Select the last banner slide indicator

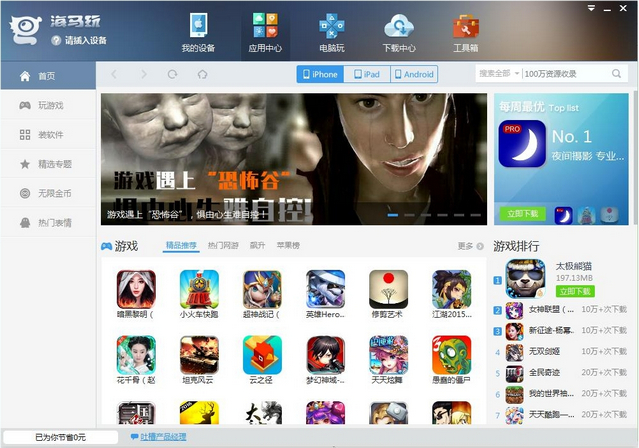coord(476,215)
